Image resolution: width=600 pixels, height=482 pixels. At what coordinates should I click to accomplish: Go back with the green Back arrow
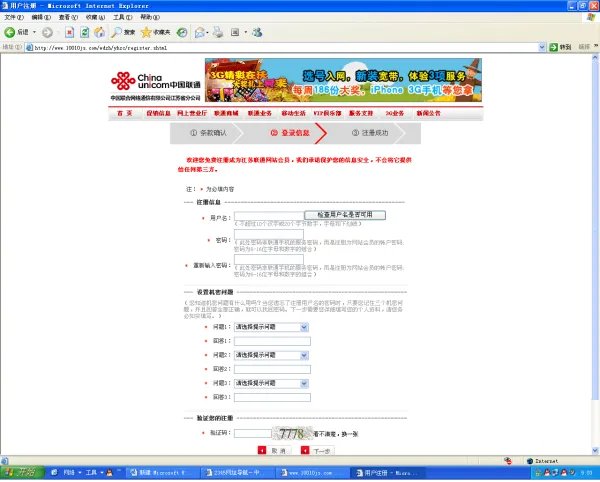[10, 33]
